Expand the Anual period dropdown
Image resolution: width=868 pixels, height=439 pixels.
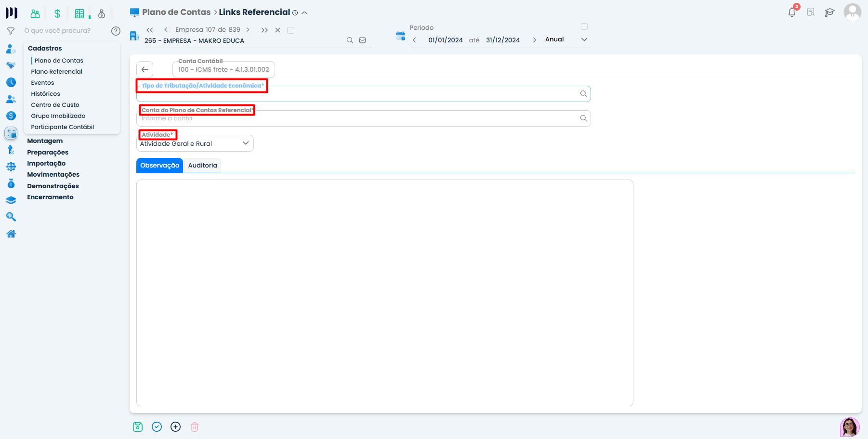[x=584, y=39]
